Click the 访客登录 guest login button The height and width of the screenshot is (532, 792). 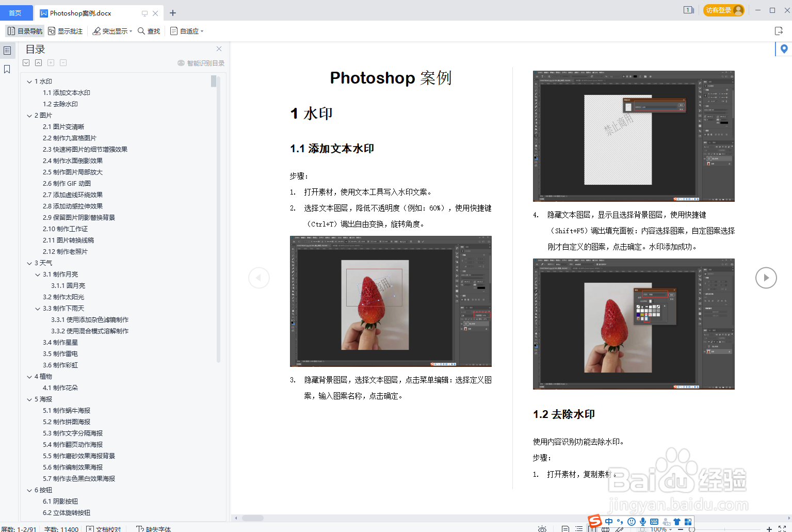[x=724, y=10]
